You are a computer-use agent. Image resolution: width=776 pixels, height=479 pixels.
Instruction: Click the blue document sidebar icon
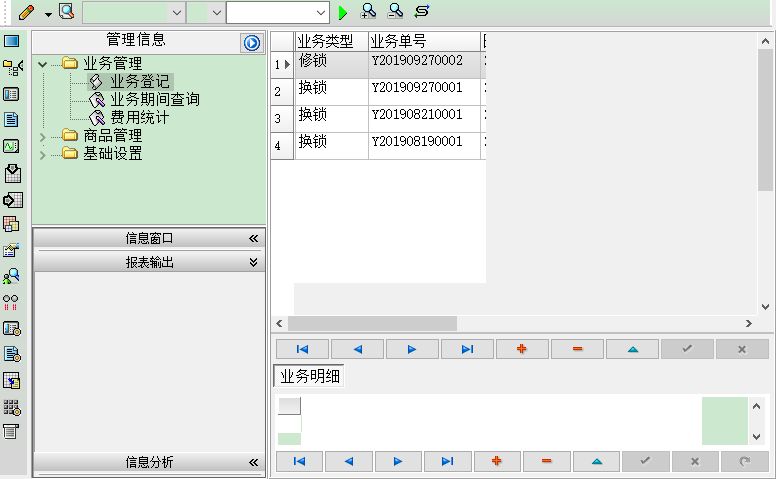coord(11,120)
